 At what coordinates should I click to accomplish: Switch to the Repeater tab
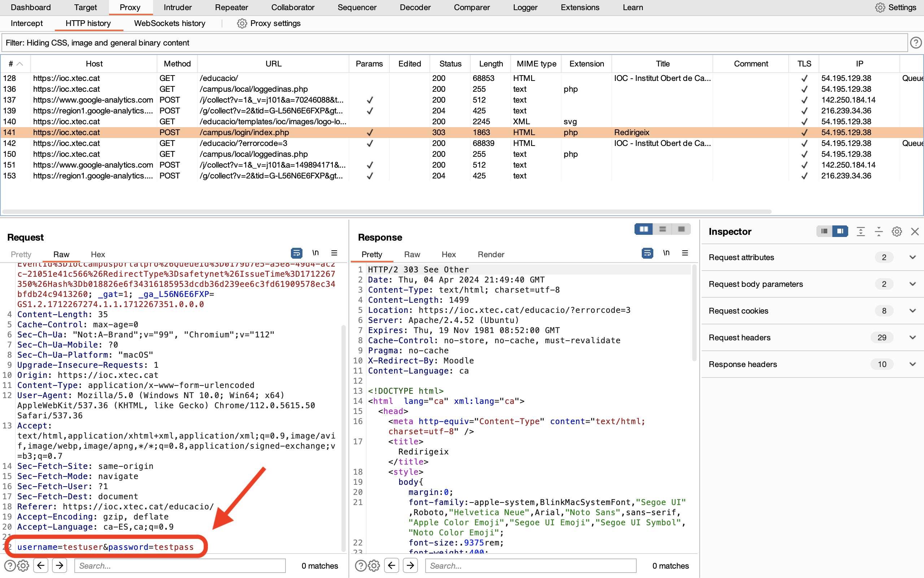click(x=231, y=7)
